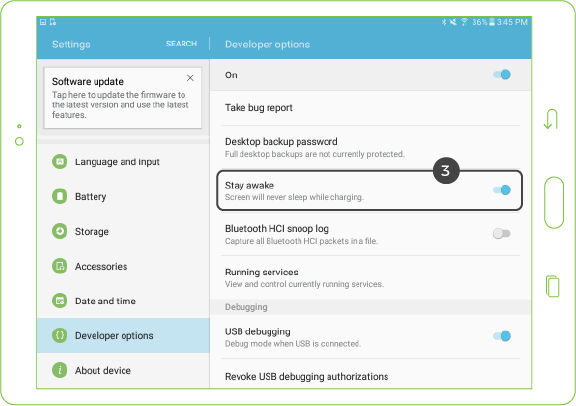Image resolution: width=576 pixels, height=406 pixels.
Task: Tap the hardware Recent apps key
Action: click(552, 286)
